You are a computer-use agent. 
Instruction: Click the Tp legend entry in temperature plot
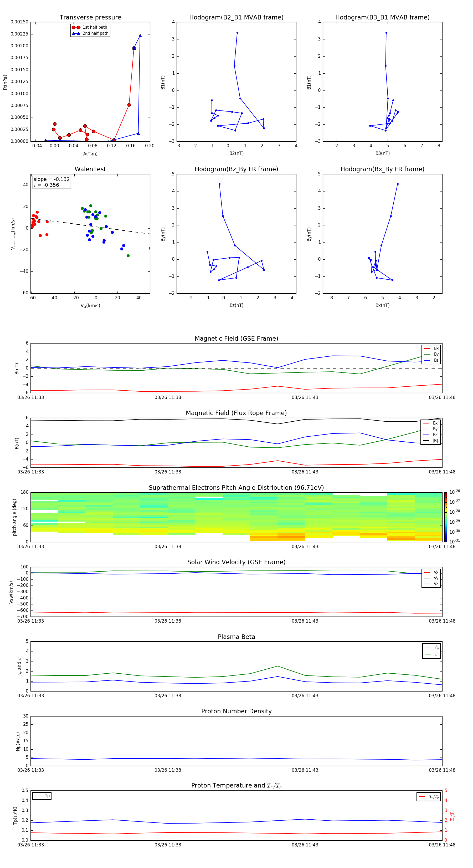42,796
